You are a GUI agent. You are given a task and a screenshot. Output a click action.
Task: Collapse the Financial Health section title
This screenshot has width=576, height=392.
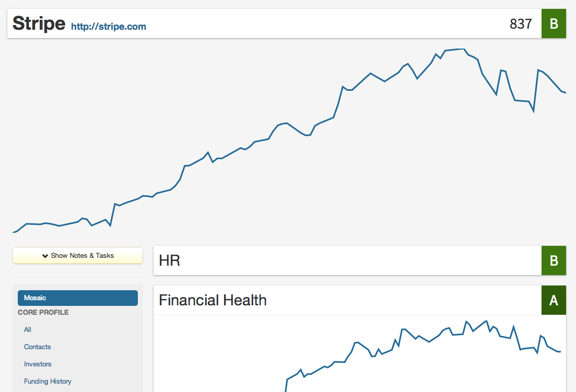point(213,300)
